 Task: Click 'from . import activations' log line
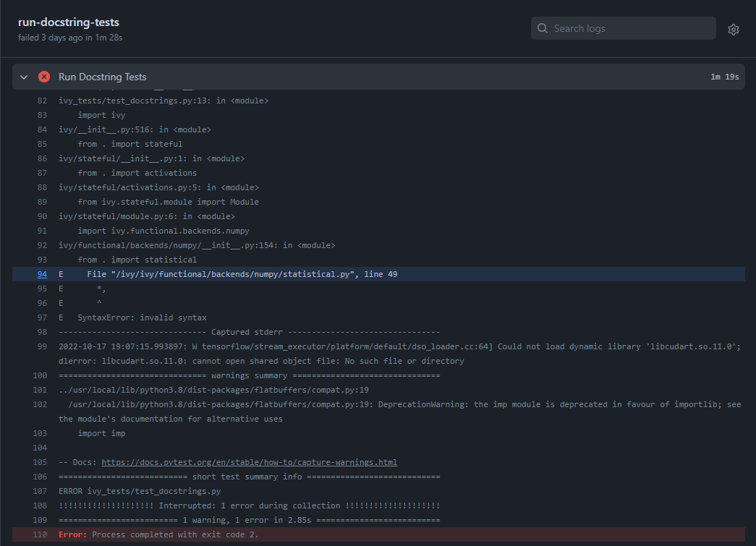point(137,173)
